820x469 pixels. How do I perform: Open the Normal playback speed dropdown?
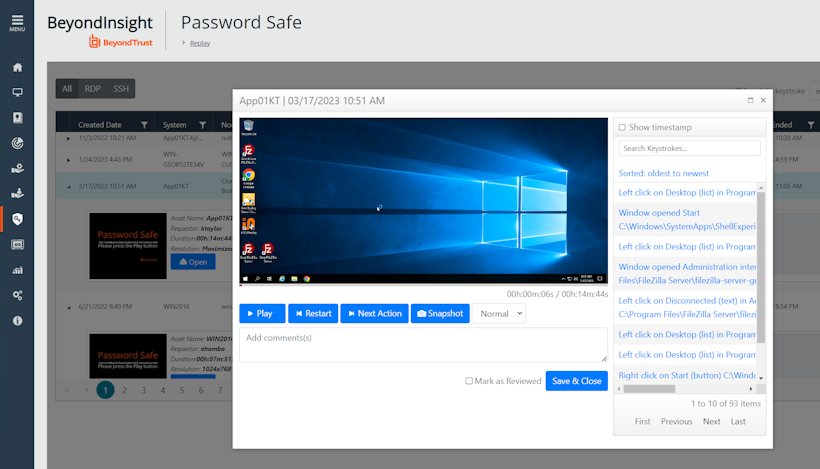(499, 314)
